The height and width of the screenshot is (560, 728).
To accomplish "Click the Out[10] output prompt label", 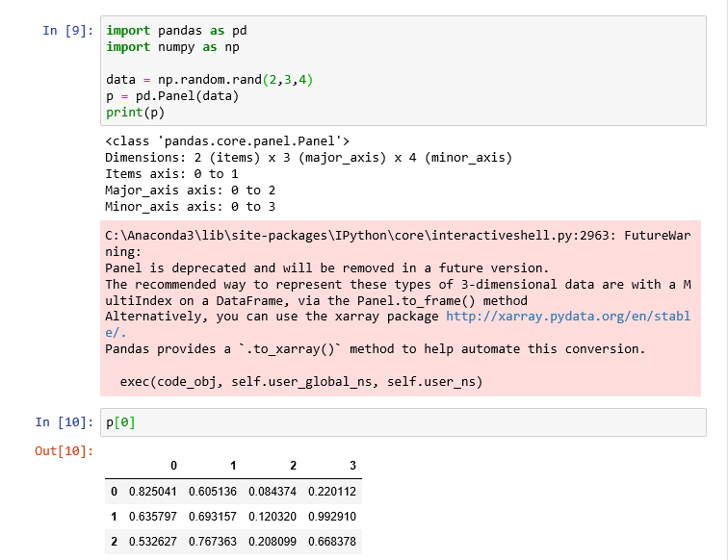I will pyautogui.click(x=65, y=451).
